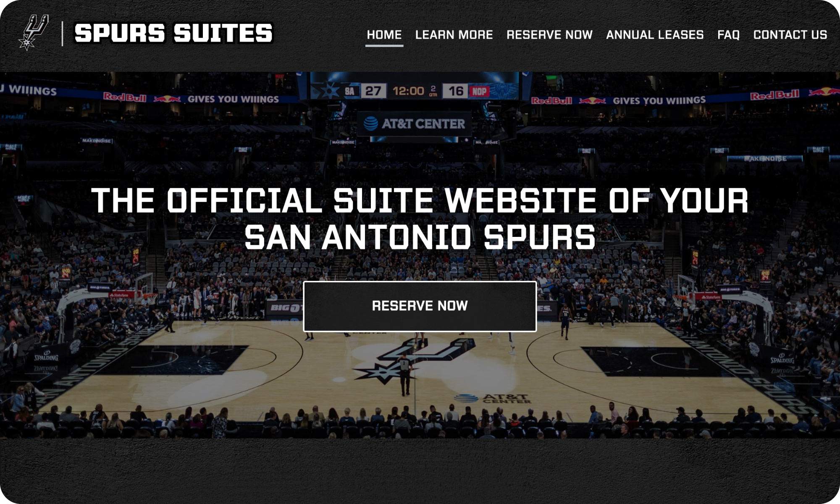The image size is (840, 504).
Task: Select RESERVE NOW in the top navigation
Action: [549, 35]
